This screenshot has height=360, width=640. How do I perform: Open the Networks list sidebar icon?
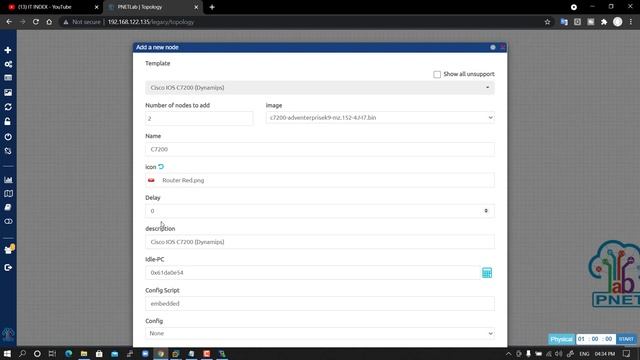tap(8, 78)
